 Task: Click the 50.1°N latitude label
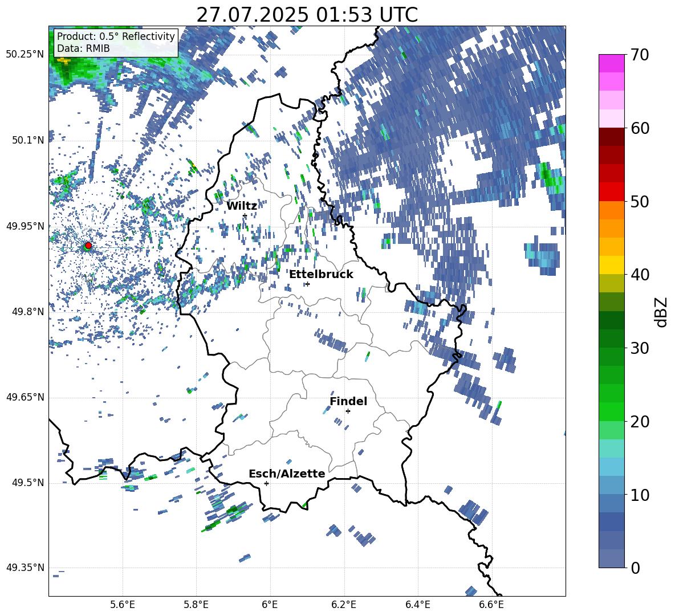pos(27,140)
